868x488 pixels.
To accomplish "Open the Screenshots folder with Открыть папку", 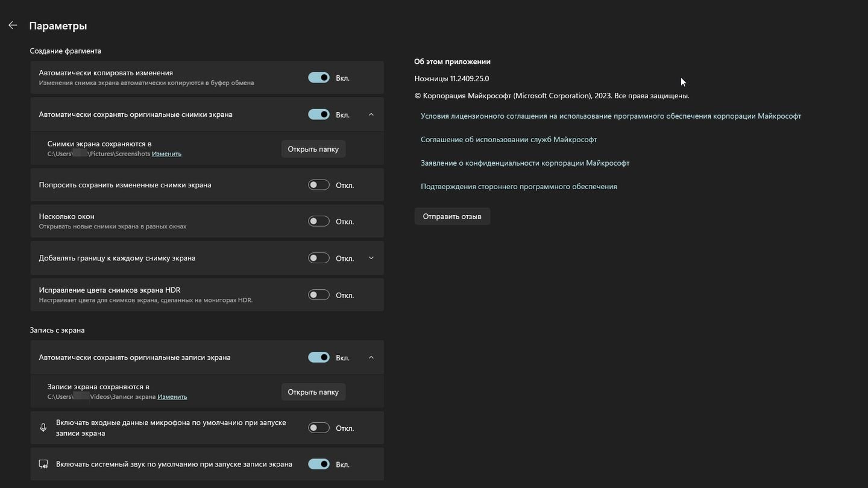I will (313, 149).
